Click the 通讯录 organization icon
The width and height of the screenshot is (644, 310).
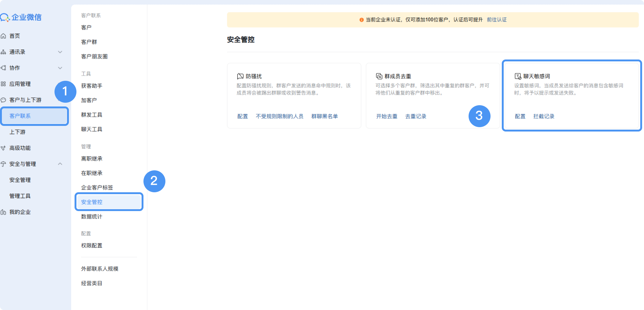click(3, 52)
